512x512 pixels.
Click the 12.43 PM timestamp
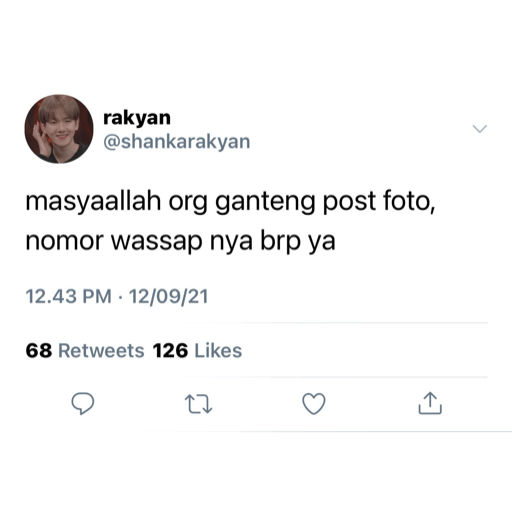69,296
